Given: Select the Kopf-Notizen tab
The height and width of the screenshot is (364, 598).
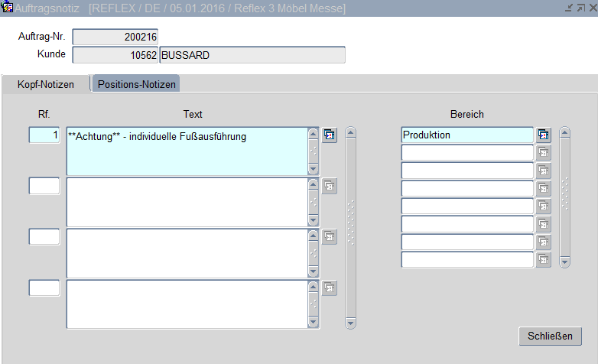Looking at the screenshot, I should (x=46, y=84).
